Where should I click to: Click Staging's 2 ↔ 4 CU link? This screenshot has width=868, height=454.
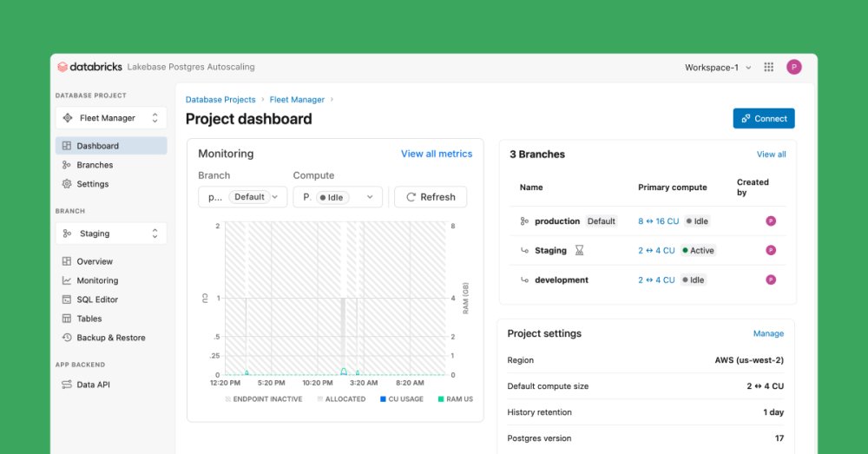pos(656,250)
